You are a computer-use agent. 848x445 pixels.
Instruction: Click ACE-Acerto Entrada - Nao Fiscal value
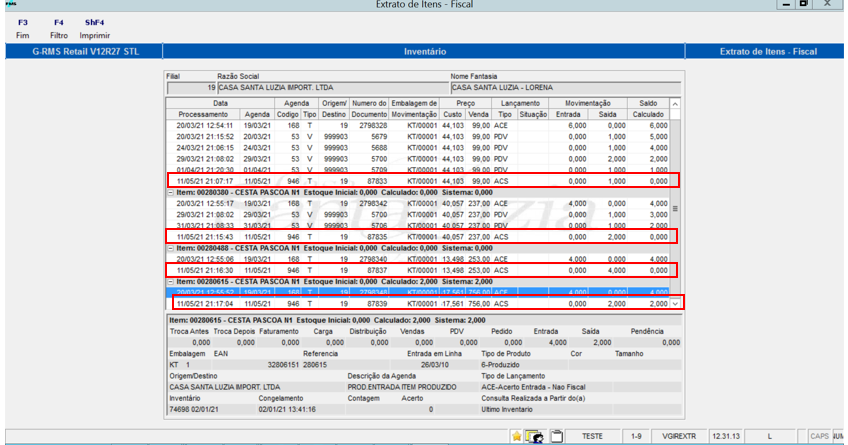(533, 387)
